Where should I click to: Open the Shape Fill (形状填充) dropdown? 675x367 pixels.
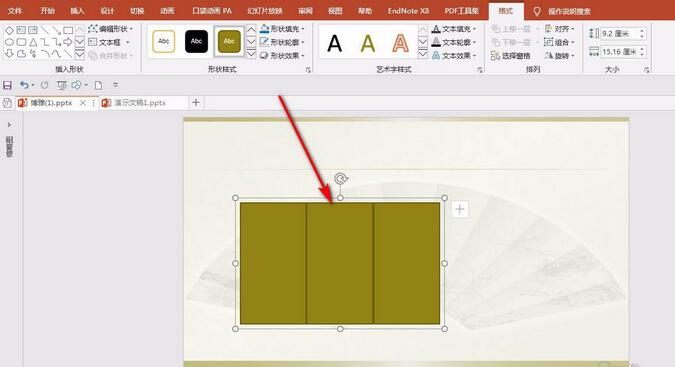[282, 29]
